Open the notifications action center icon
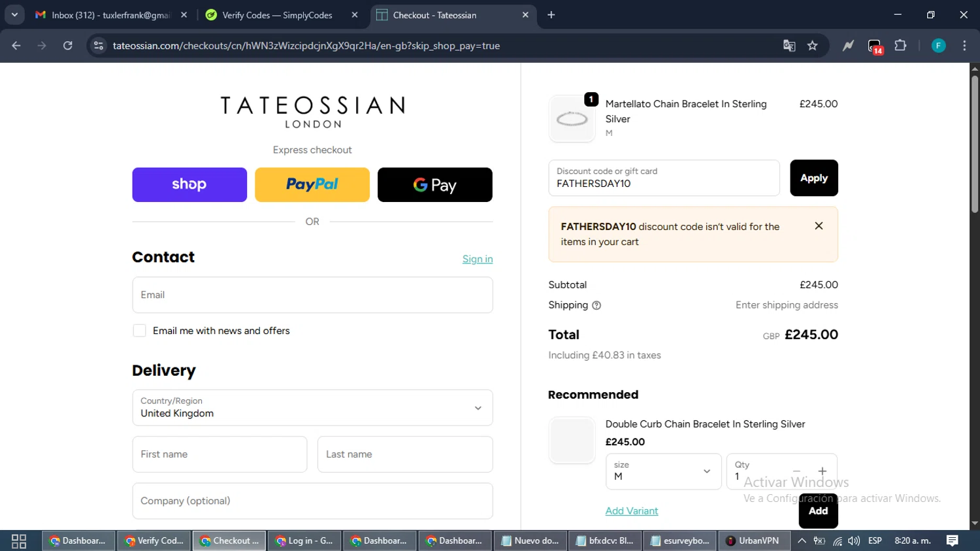This screenshot has height=551, width=980. click(953, 541)
